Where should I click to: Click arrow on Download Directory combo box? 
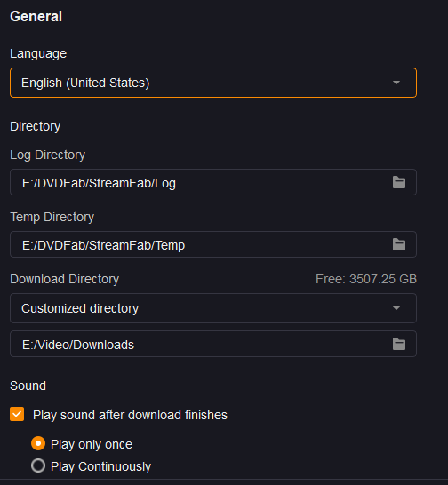point(396,308)
